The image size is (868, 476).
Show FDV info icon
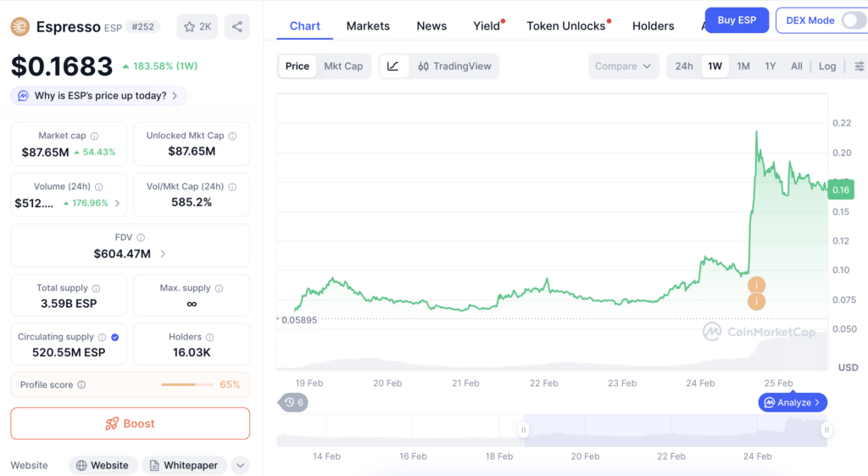(141, 238)
